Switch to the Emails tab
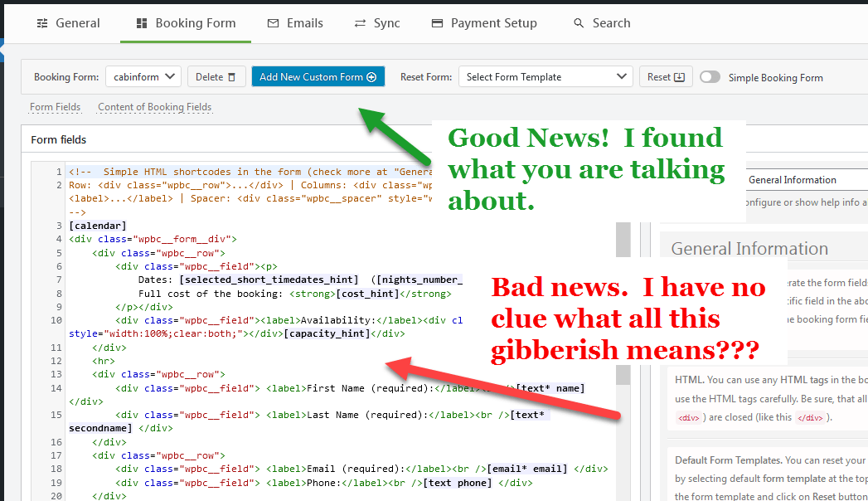868x501 pixels. pos(295,23)
